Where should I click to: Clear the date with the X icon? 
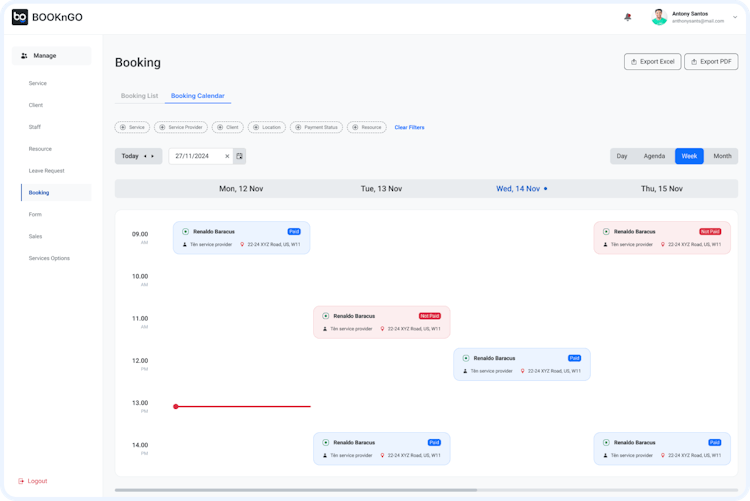(x=227, y=156)
